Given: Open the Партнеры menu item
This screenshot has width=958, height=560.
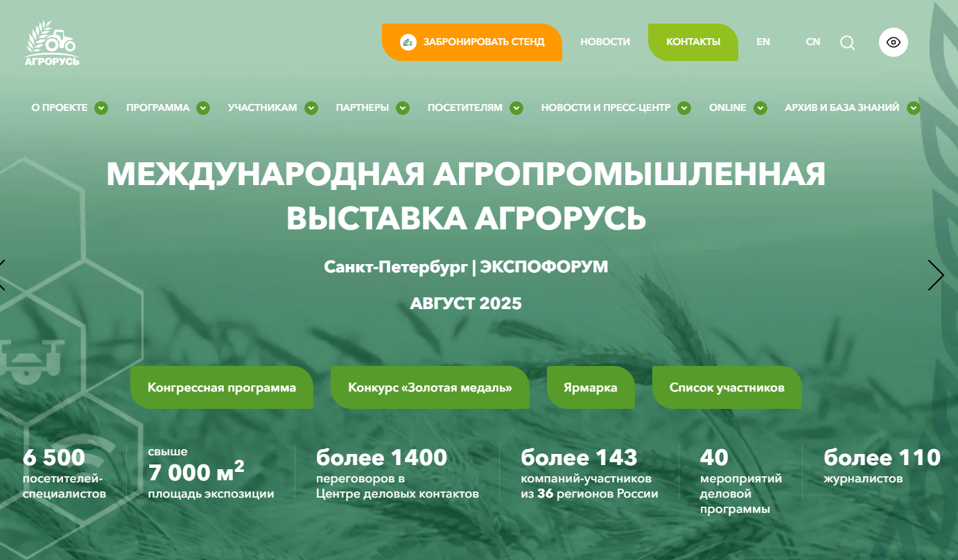Looking at the screenshot, I should pos(363,108).
